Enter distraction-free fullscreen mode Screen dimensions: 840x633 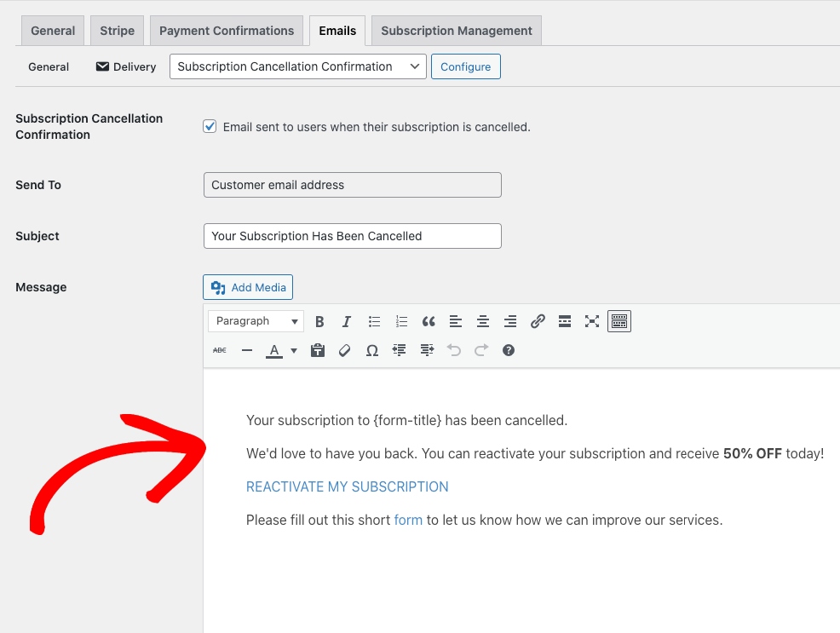click(592, 321)
